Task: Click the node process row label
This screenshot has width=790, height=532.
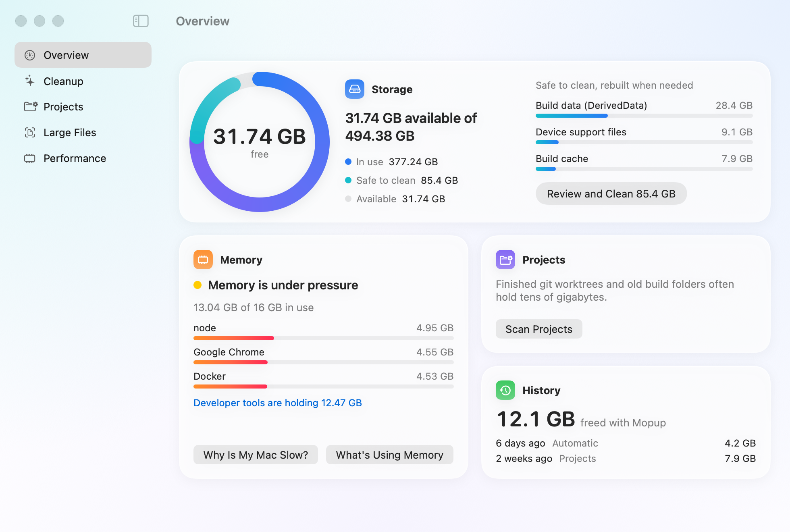Action: (x=205, y=328)
